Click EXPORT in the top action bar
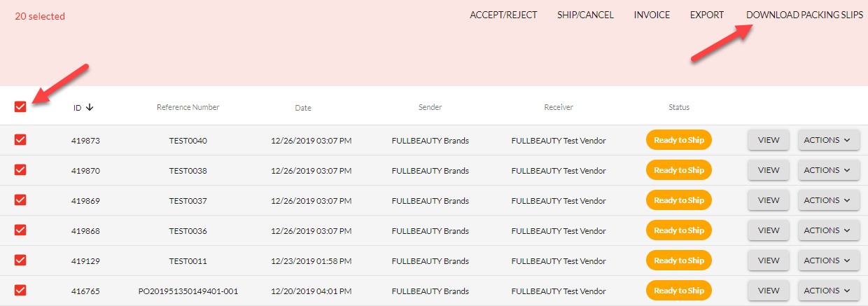Viewport: 868px width, 306px height. click(707, 15)
